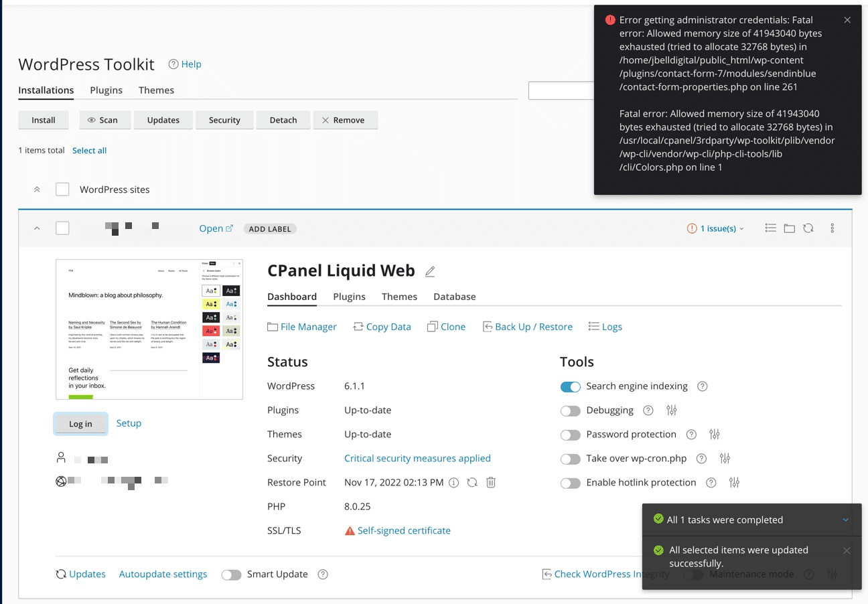Select the site row checkbox
This screenshot has width=868, height=604.
tap(62, 228)
